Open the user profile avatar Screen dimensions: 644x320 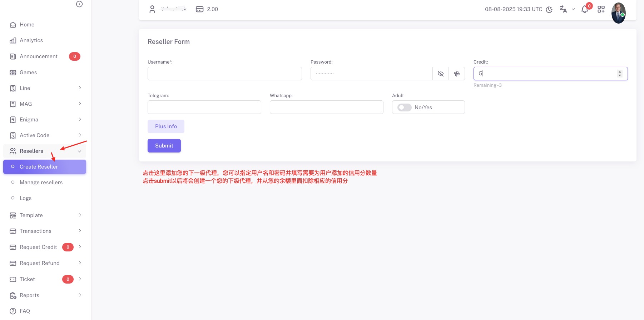pyautogui.click(x=619, y=13)
